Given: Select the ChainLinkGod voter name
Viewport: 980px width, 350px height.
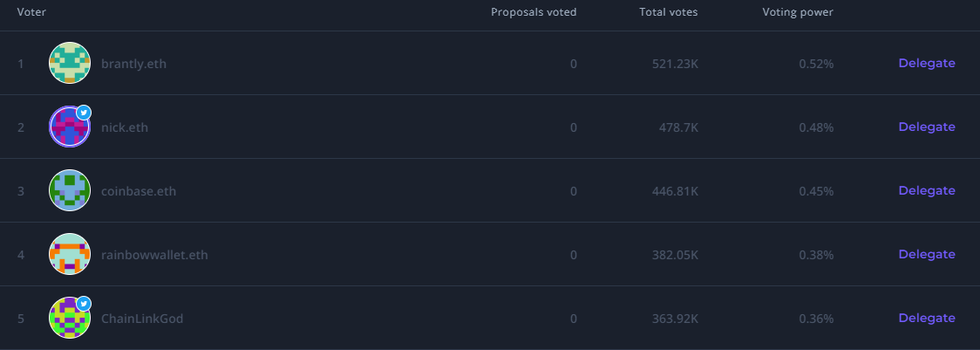Looking at the screenshot, I should point(142,319).
